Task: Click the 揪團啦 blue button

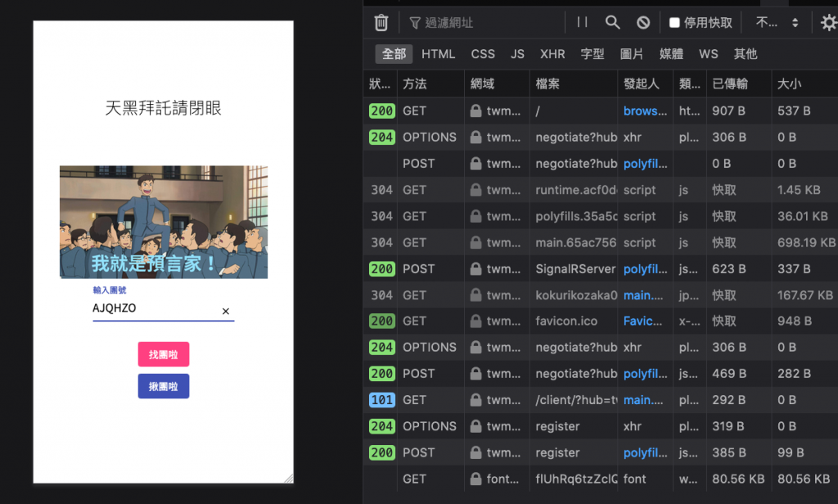Action: click(x=164, y=386)
